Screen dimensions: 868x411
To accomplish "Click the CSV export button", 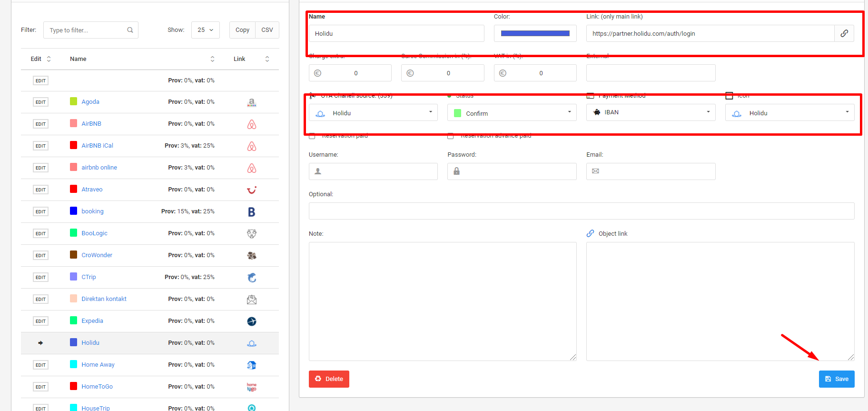I will point(267,30).
